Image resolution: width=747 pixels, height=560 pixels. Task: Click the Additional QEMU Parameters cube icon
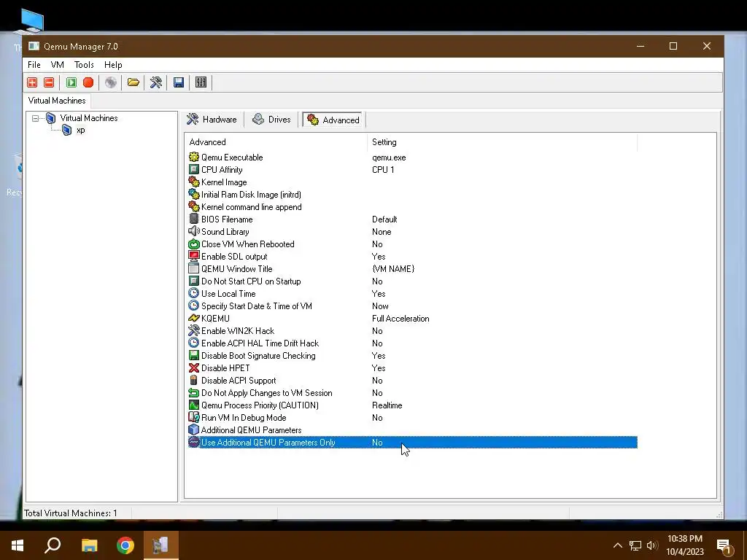point(194,429)
